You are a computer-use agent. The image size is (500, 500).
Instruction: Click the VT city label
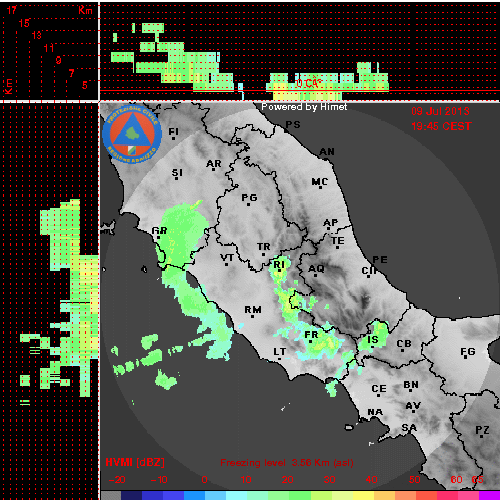pos(227,258)
